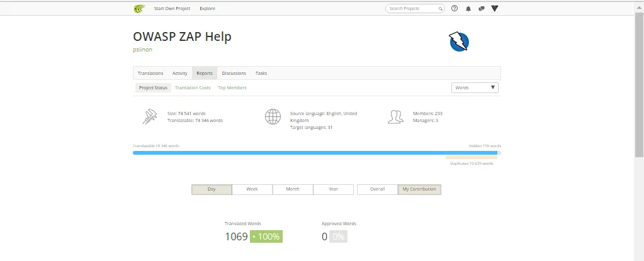Viewport: 644px width, 261px height.
Task: Click the Crowdin logo icon
Action: [139, 9]
